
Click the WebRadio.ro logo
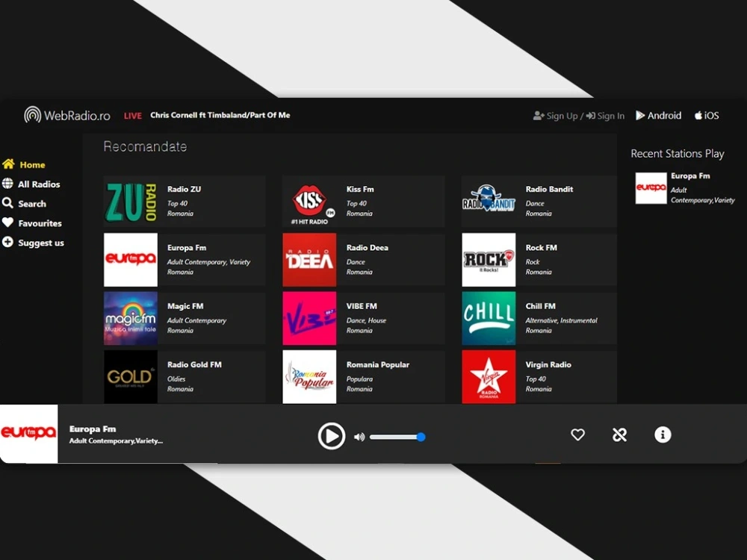[67, 115]
